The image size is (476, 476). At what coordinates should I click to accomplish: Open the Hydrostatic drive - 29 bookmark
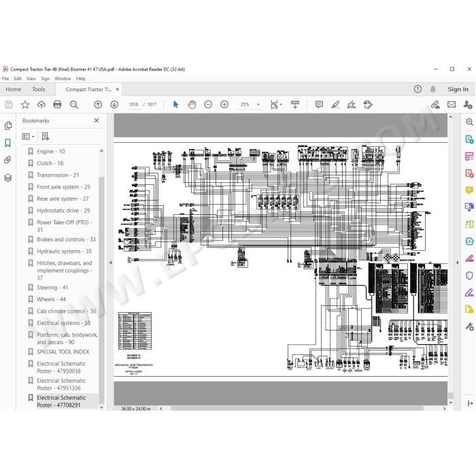tap(63, 210)
